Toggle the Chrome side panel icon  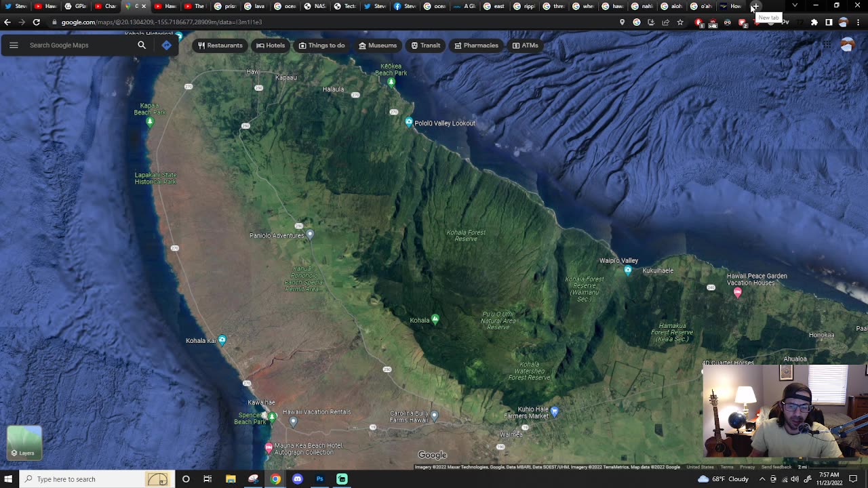(829, 22)
